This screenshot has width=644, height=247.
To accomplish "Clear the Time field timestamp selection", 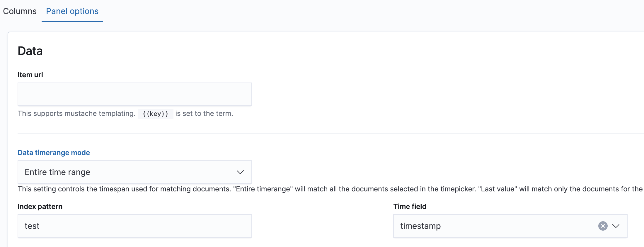I will [x=603, y=226].
